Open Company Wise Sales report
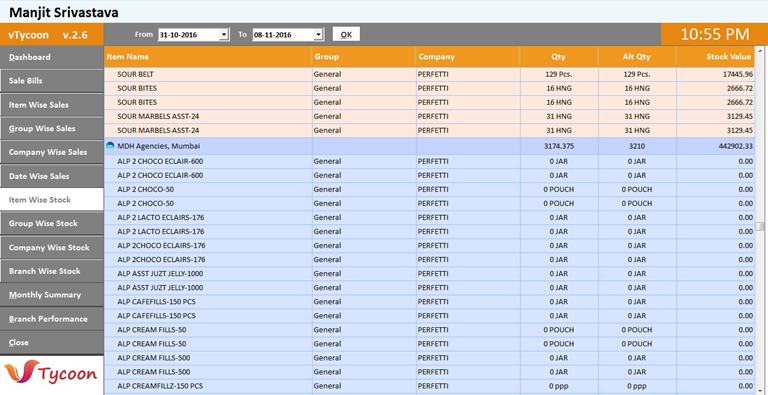Image resolution: width=768 pixels, height=395 pixels. point(51,152)
